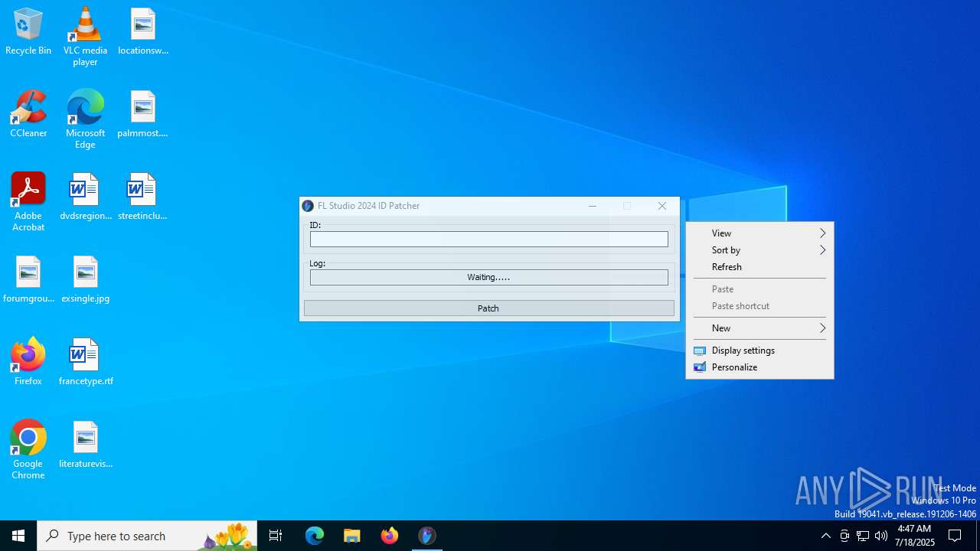
Task: Open Firefox desktop shortcut
Action: pos(28,362)
